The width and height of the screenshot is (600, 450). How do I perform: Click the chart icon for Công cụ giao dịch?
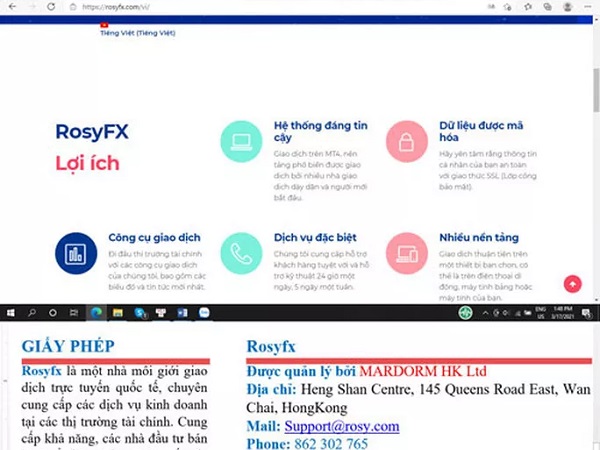pos(76,253)
